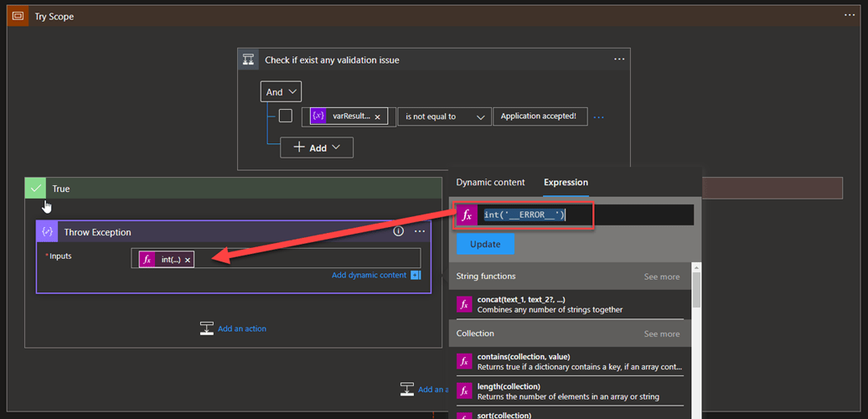
Task: Click the Try Scope scope icon
Action: [x=17, y=16]
